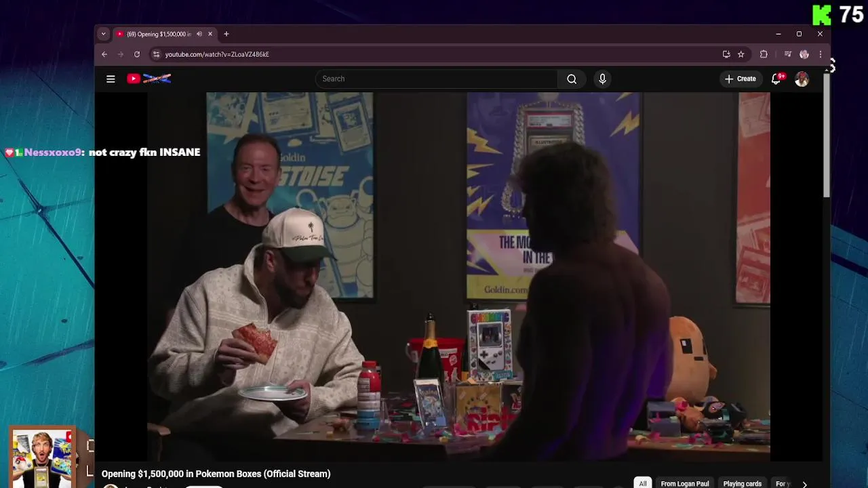Click the Logan Paul thumbnail in the overlay

[42, 457]
